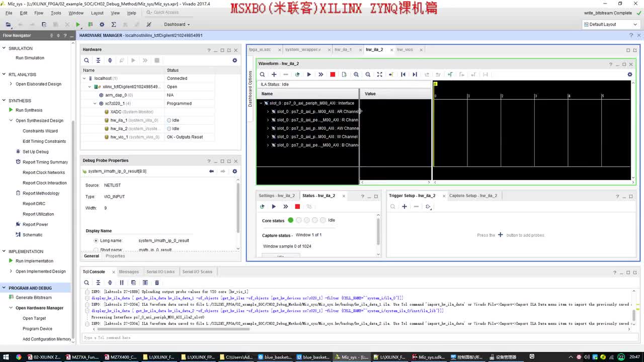Search the Tcl Console
The height and width of the screenshot is (362, 644).
pyautogui.click(x=87, y=283)
